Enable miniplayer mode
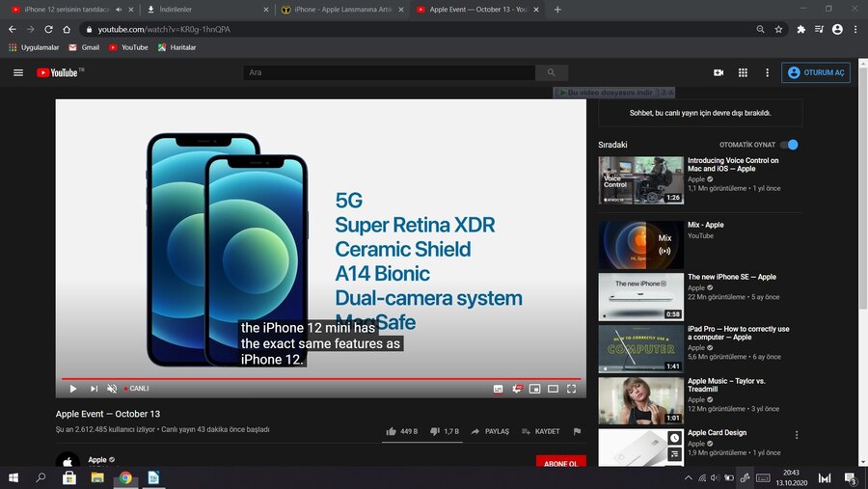The width and height of the screenshot is (868, 489). [534, 389]
